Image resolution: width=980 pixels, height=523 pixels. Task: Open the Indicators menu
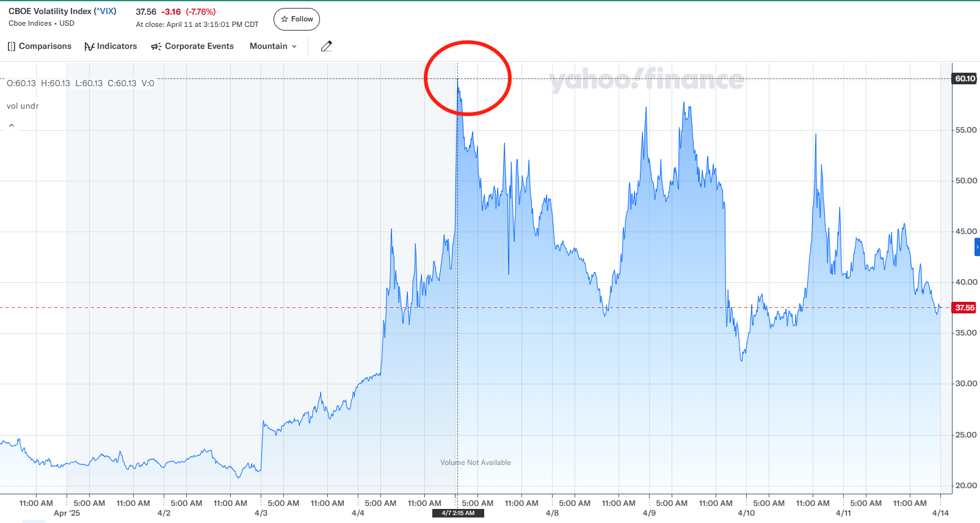click(111, 46)
